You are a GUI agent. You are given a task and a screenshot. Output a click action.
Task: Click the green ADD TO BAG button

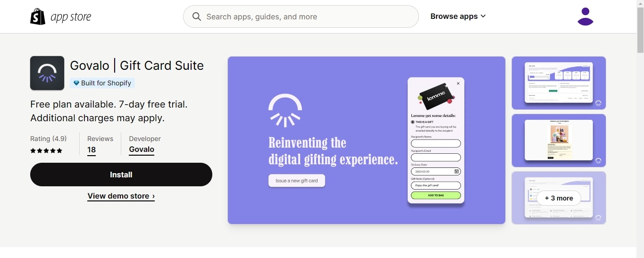(x=436, y=195)
